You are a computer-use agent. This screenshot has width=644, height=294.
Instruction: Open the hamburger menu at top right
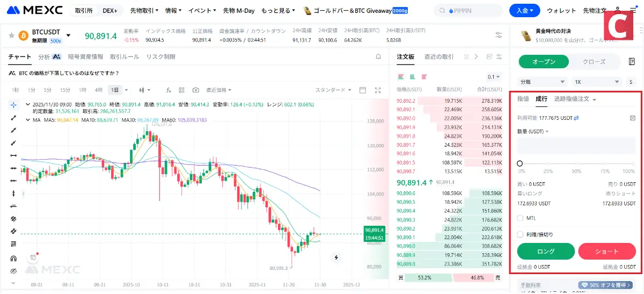(x=632, y=10)
